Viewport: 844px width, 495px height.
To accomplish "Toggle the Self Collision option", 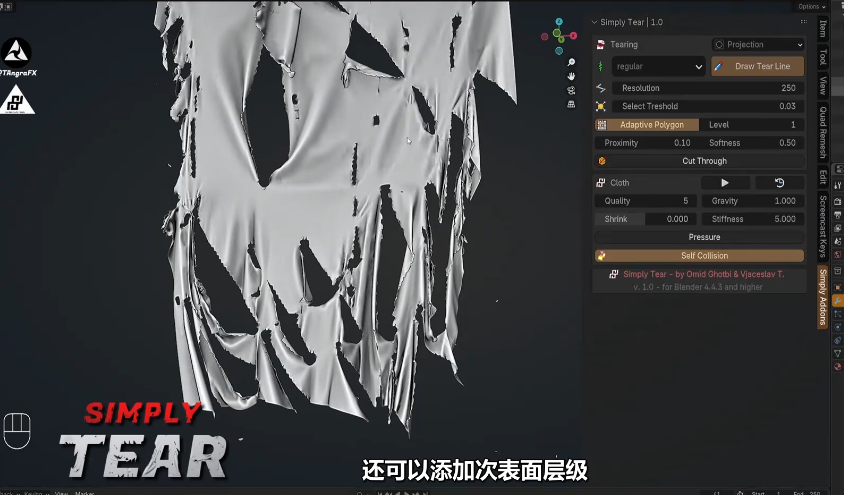I will (699, 256).
